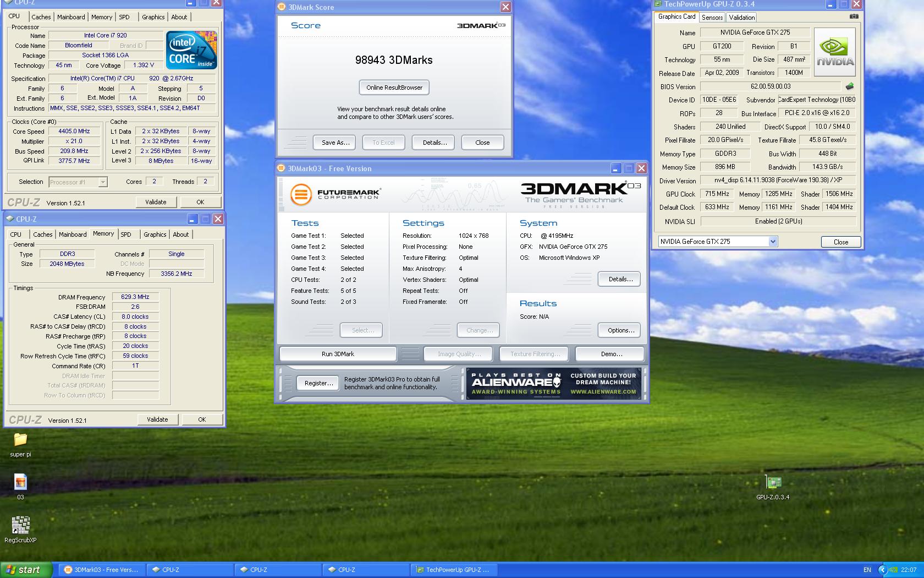Click the Core Speed value 4405.0 MHz

74,132
